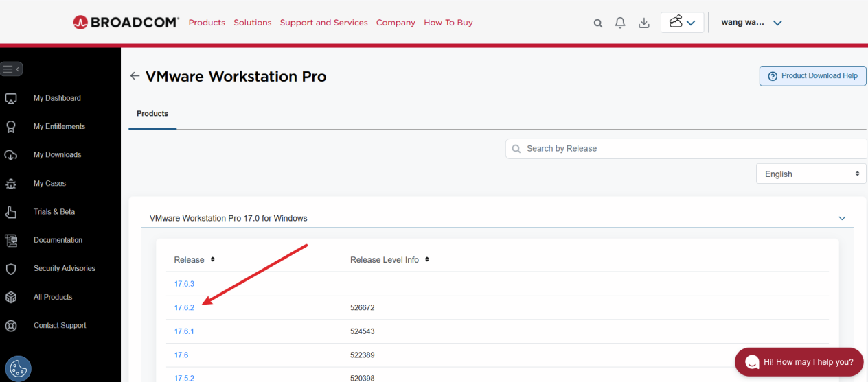Viewport: 868px width, 382px height.
Task: Click the My Dashboard monitor icon
Action: [x=11, y=98]
